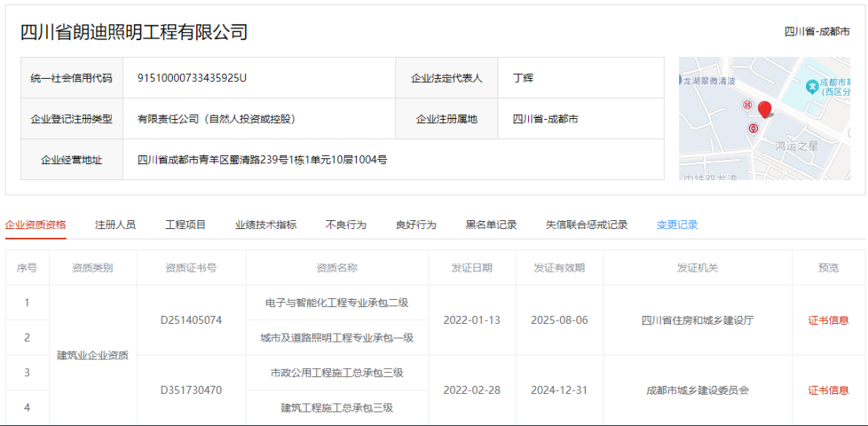Click the 预览 column header

(x=828, y=268)
